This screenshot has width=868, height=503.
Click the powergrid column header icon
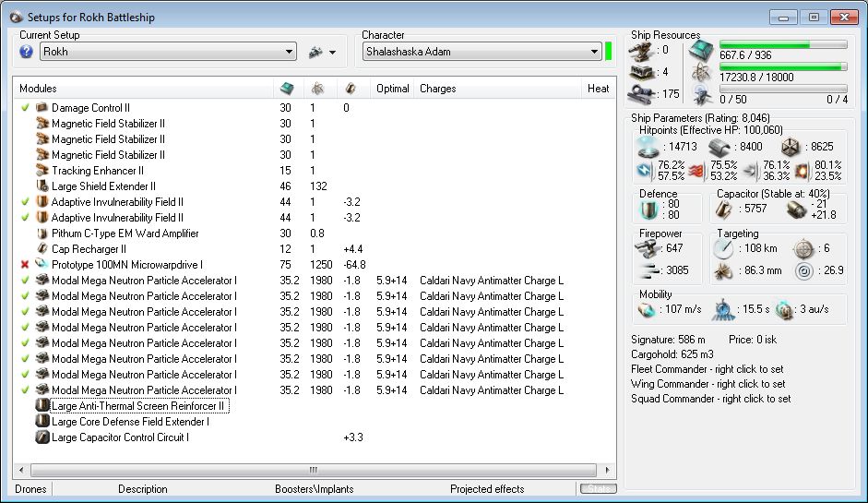tap(317, 89)
